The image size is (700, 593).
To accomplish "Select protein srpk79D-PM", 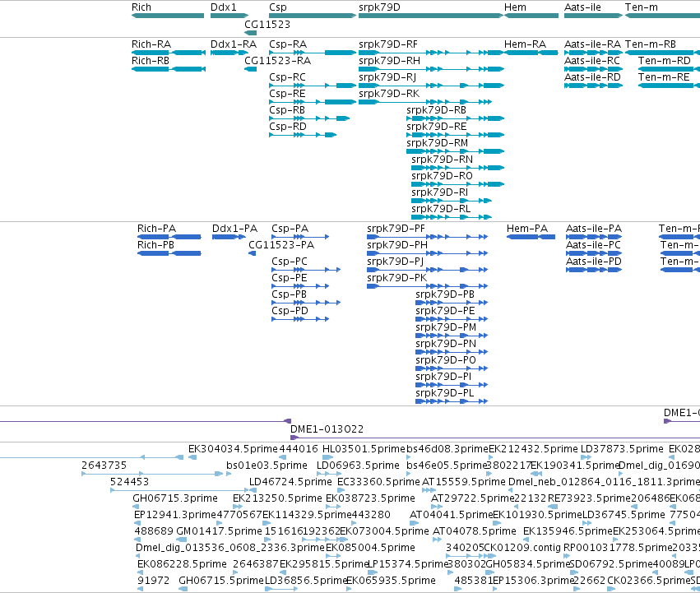I will click(x=446, y=328).
